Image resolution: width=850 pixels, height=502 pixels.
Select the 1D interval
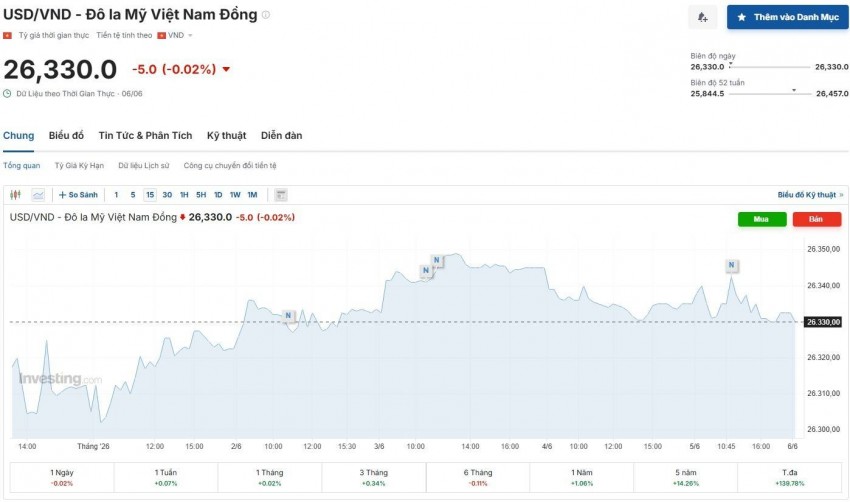[218, 195]
